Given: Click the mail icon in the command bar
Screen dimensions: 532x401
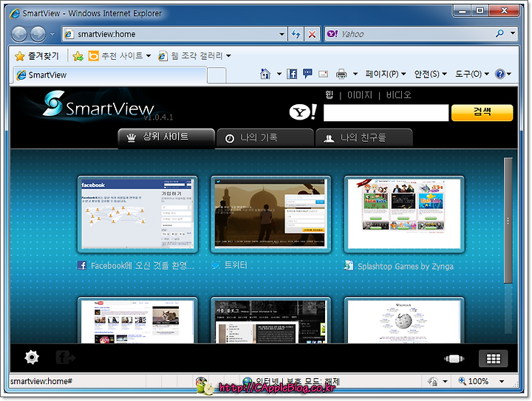Looking at the screenshot, I should pyautogui.click(x=323, y=74).
